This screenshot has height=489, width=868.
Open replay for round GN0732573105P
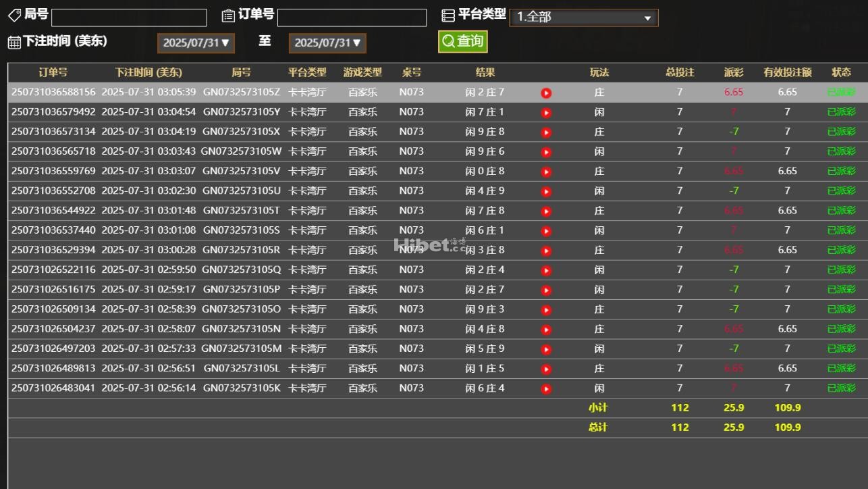click(546, 290)
